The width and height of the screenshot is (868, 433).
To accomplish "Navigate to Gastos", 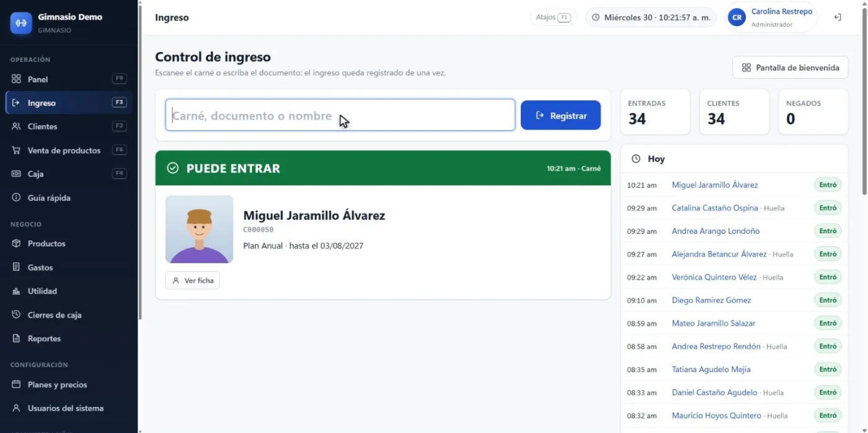I will (69, 267).
